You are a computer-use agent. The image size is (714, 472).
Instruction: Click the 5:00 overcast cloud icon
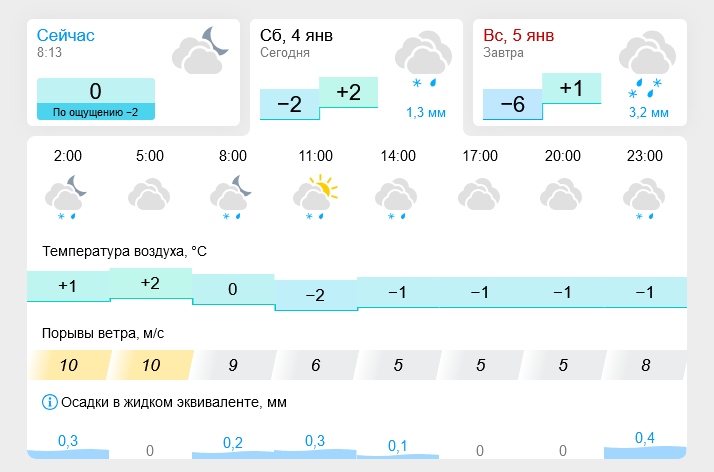pyautogui.click(x=149, y=194)
